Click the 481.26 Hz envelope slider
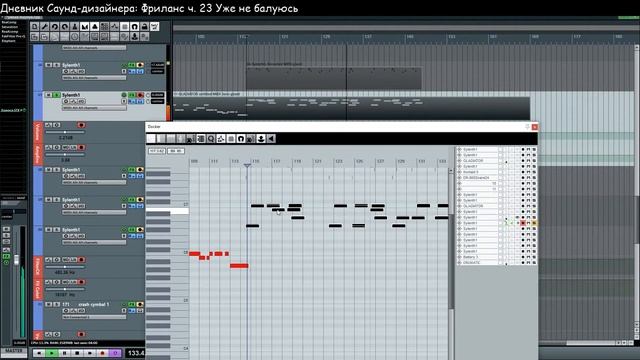The width and height of the screenshot is (640, 360). pyautogui.click(x=65, y=267)
